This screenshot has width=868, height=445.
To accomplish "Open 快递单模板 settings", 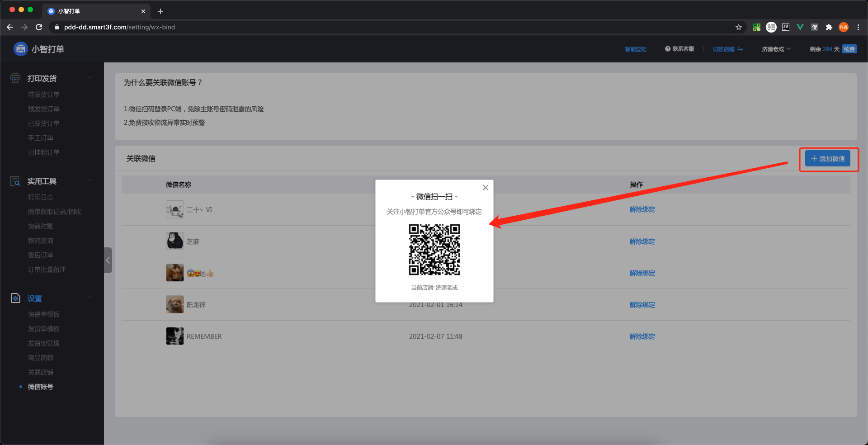I will point(44,314).
